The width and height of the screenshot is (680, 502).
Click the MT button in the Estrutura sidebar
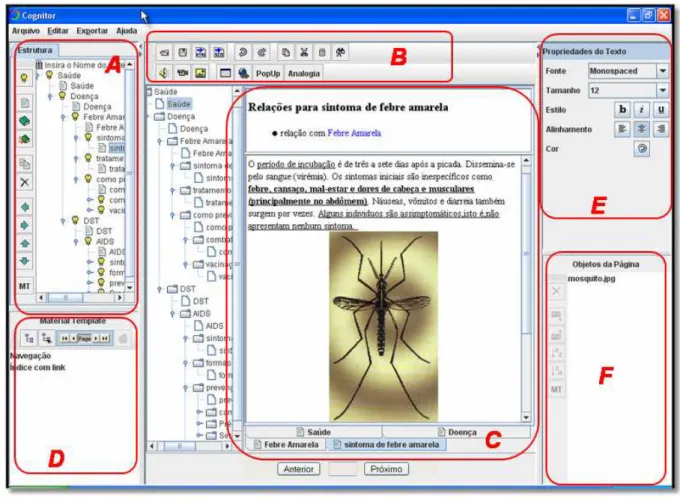[x=25, y=286]
